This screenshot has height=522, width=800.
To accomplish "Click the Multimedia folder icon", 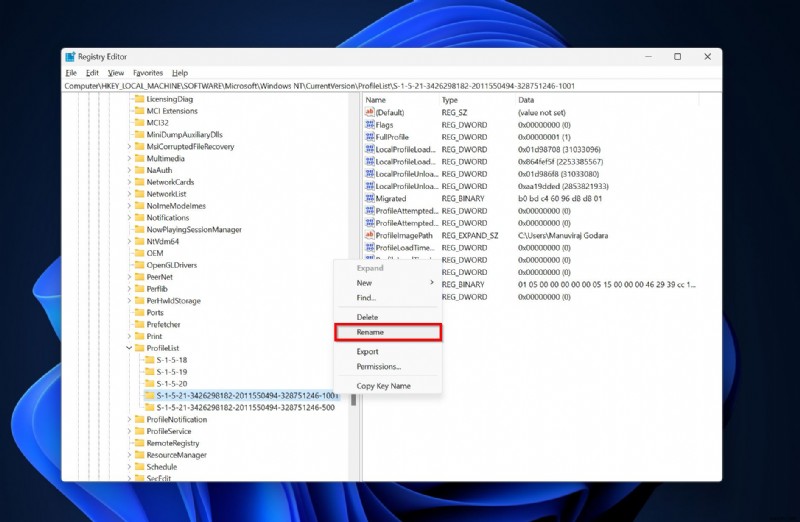I will pos(139,158).
